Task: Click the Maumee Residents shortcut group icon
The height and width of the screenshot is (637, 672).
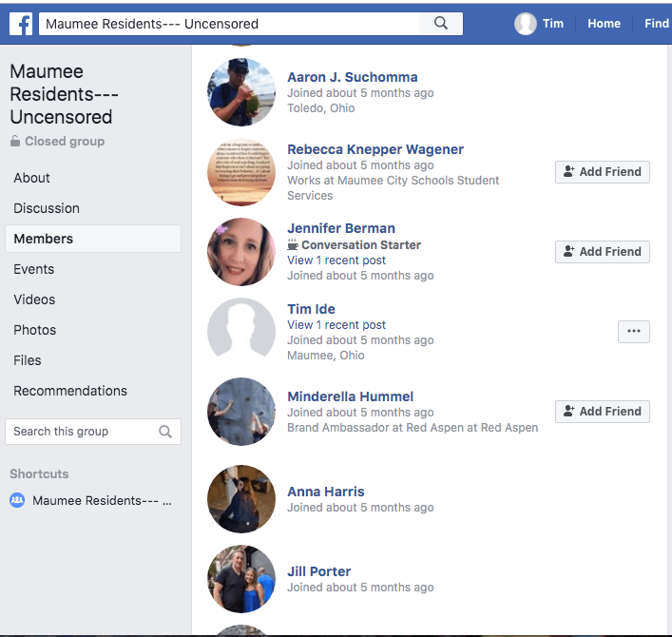Action: pyautogui.click(x=17, y=500)
